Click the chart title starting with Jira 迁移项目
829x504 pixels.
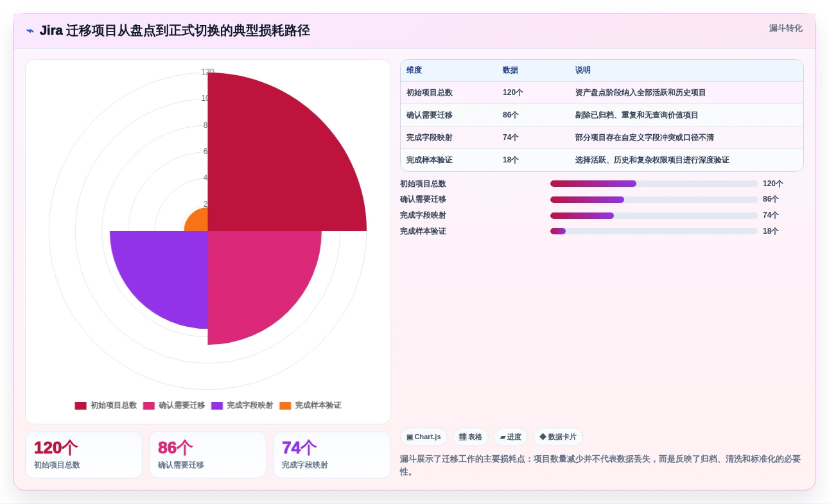point(175,31)
